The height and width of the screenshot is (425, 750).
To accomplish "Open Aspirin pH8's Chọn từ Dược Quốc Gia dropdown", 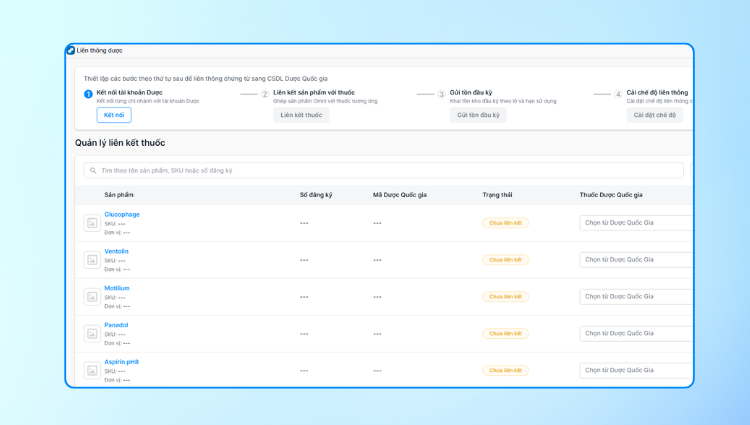I will pyautogui.click(x=636, y=370).
